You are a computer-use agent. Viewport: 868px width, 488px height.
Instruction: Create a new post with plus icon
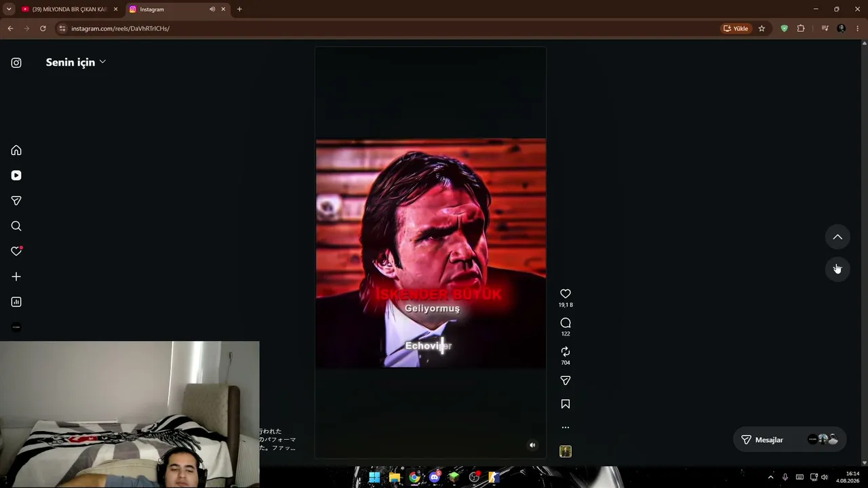[x=16, y=277]
